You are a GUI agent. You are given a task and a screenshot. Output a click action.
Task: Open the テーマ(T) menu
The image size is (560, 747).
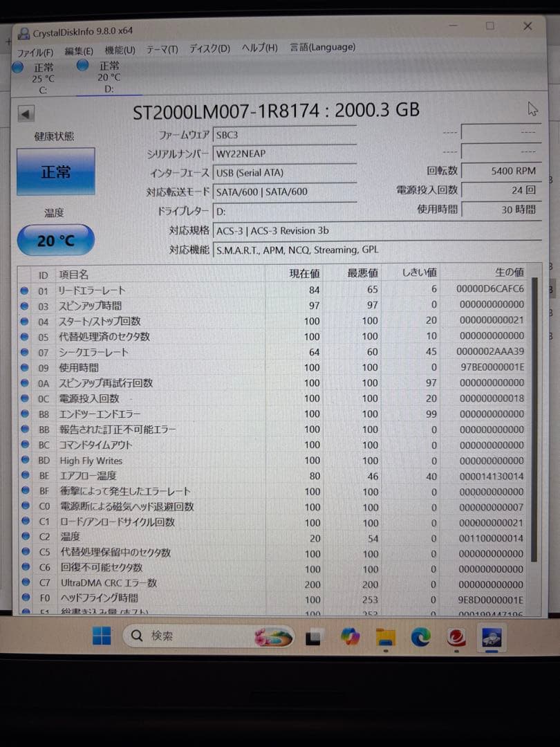click(162, 49)
